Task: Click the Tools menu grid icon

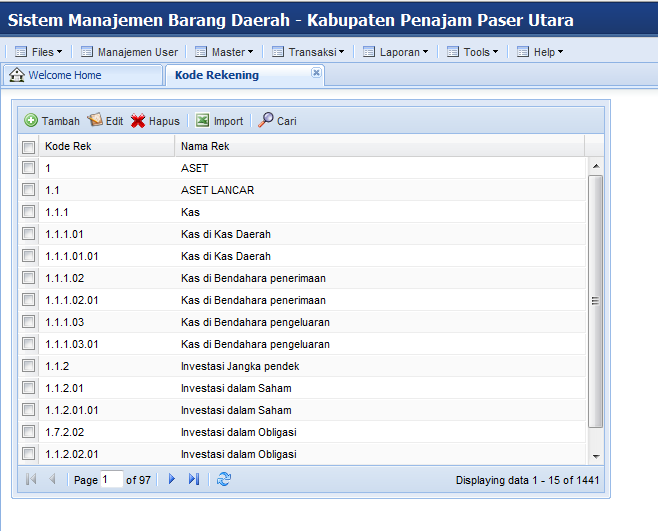Action: click(453, 52)
